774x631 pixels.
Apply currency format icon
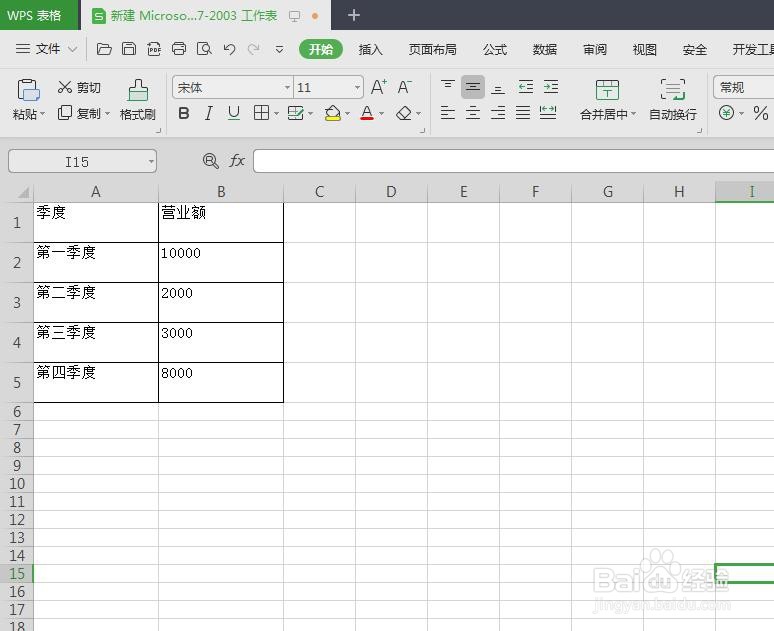click(727, 113)
